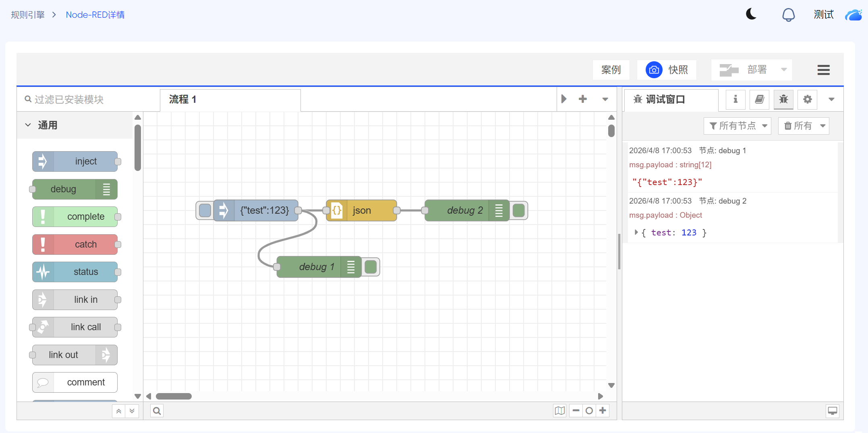Viewport: 868px width, 433px height.
Task: Select the link call palette node
Action: (75, 327)
